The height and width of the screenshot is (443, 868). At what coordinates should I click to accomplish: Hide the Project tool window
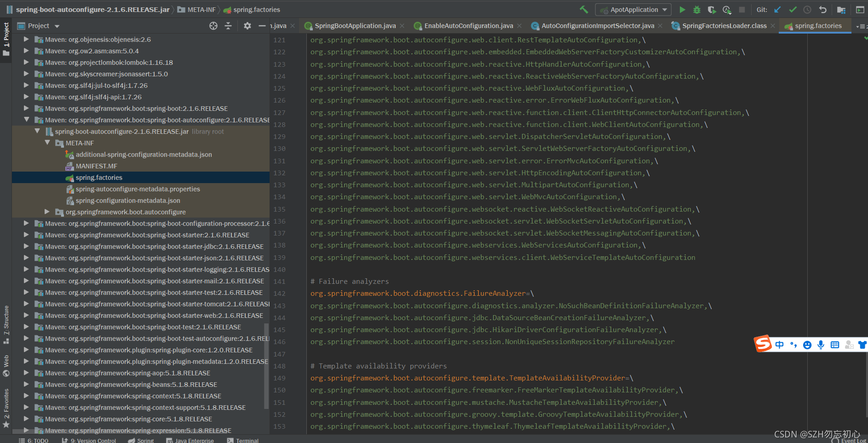262,26
